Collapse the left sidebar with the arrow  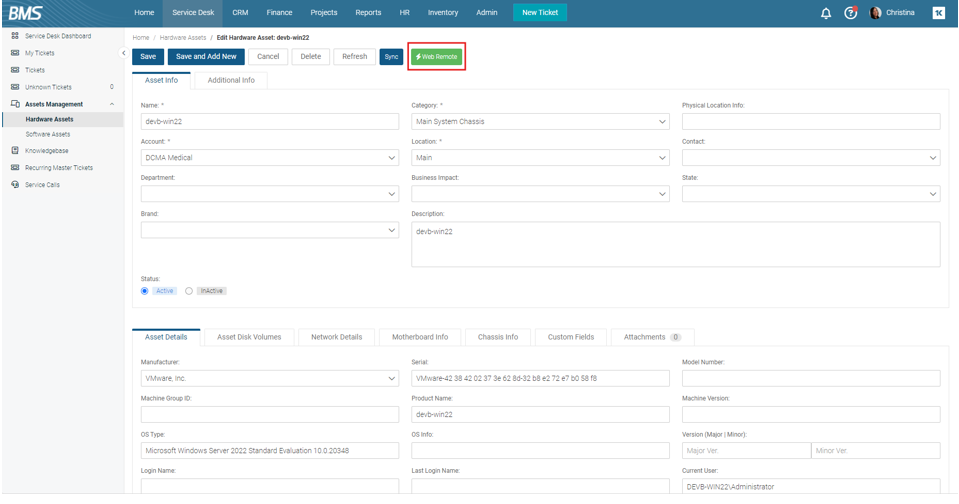124,53
